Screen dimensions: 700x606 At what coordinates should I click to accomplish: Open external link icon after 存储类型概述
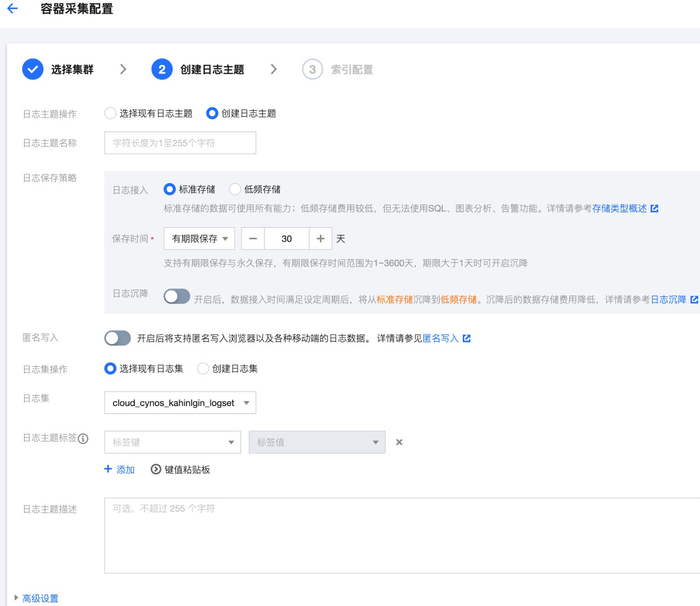coord(654,208)
